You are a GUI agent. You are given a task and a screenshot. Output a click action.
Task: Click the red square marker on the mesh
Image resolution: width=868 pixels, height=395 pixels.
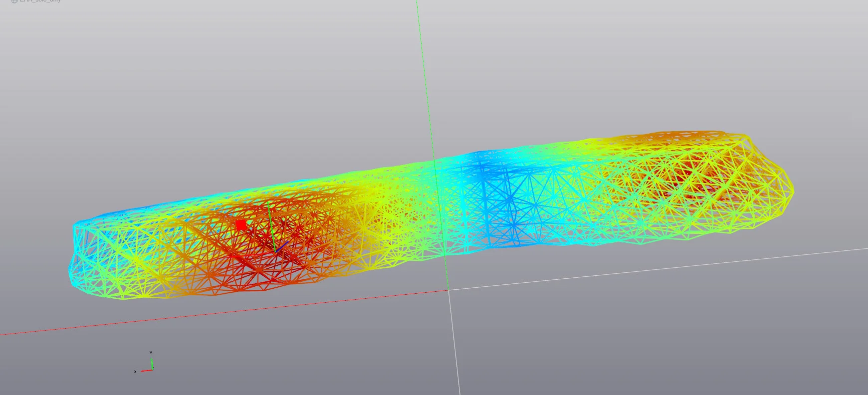pos(241,225)
